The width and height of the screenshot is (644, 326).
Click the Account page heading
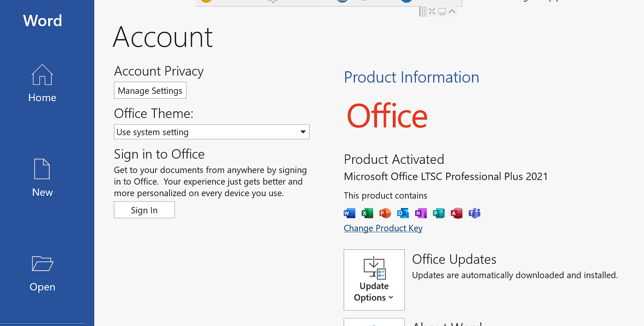[x=163, y=37]
